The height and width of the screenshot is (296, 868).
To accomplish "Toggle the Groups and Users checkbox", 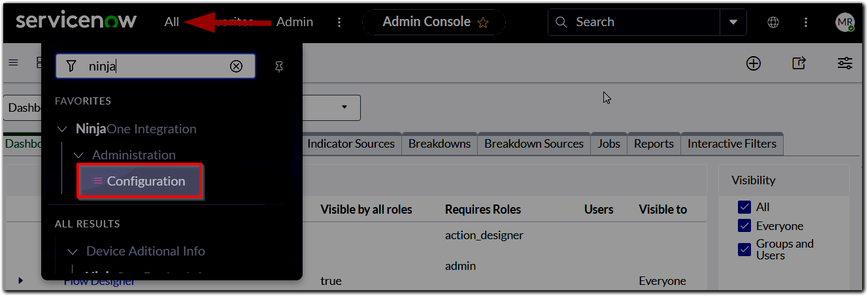I will (x=744, y=249).
